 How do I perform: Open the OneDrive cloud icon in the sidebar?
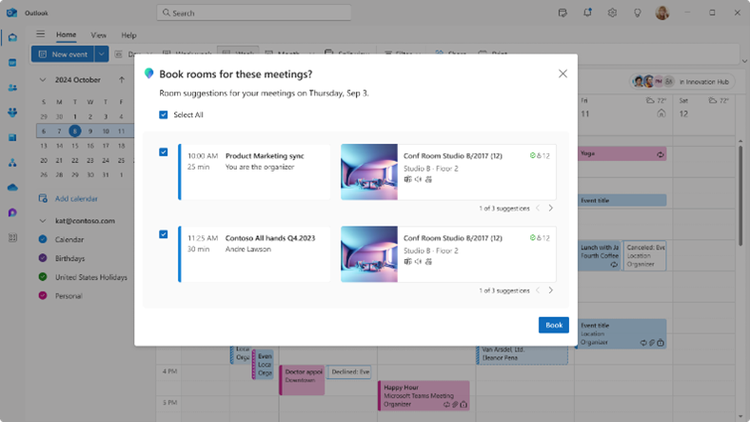[x=13, y=187]
